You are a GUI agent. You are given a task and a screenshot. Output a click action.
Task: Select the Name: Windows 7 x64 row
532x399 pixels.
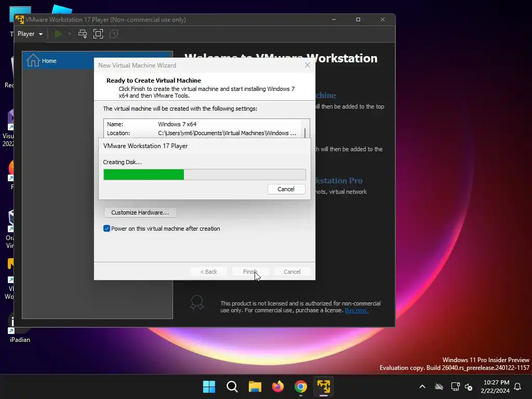point(203,124)
